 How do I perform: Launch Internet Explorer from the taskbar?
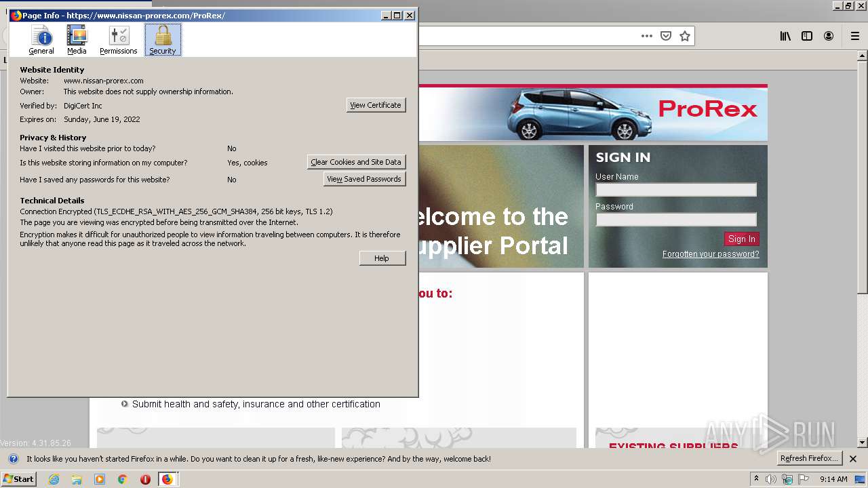(x=54, y=479)
